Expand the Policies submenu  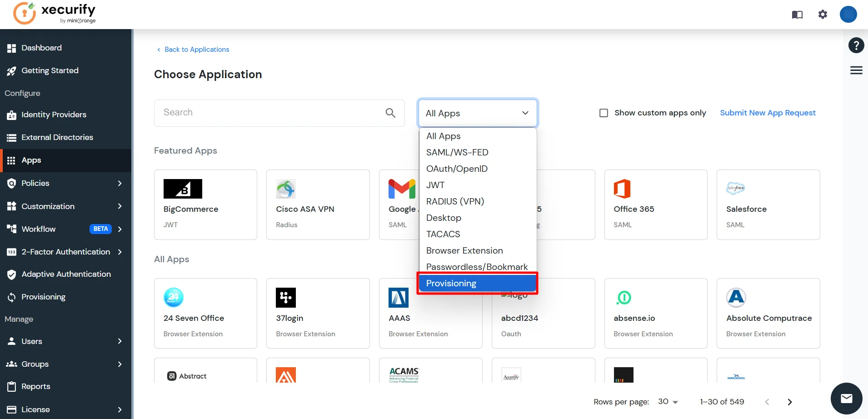(120, 183)
